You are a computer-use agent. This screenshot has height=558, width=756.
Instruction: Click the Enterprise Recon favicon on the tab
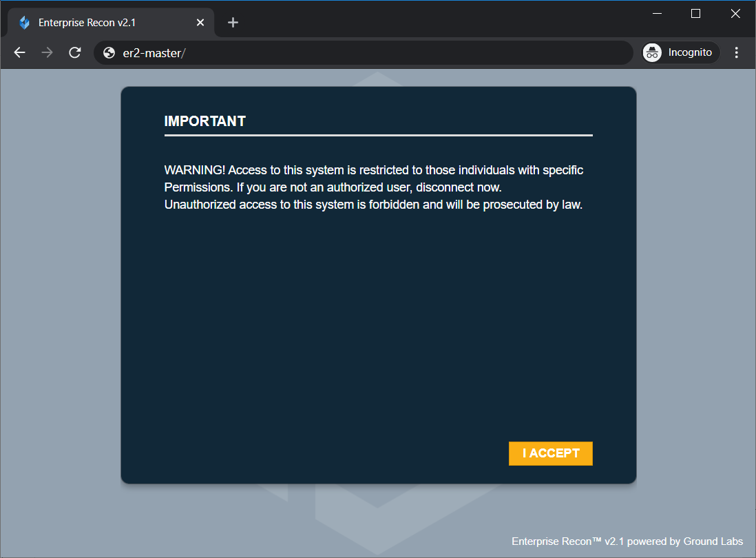tap(23, 21)
